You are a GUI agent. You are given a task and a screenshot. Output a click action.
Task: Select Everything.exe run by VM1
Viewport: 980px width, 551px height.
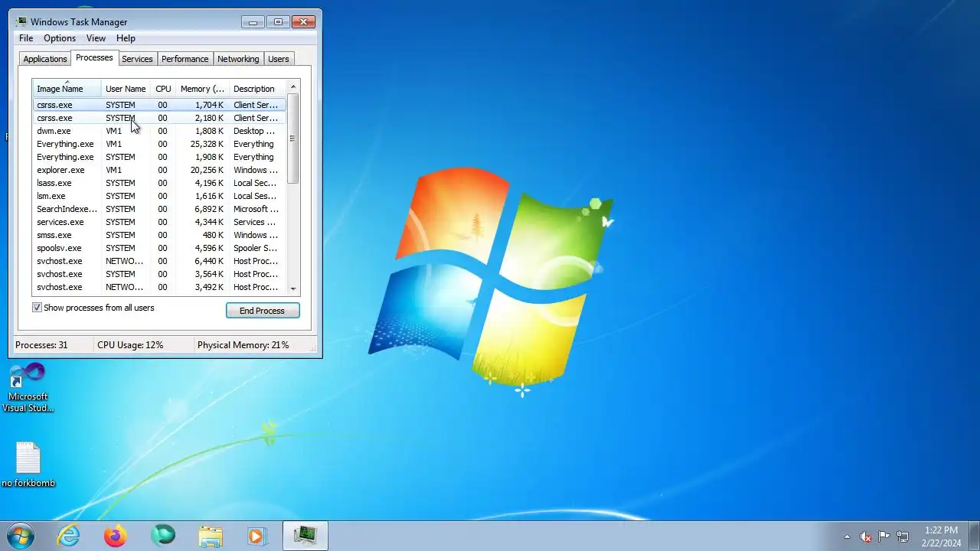159,144
